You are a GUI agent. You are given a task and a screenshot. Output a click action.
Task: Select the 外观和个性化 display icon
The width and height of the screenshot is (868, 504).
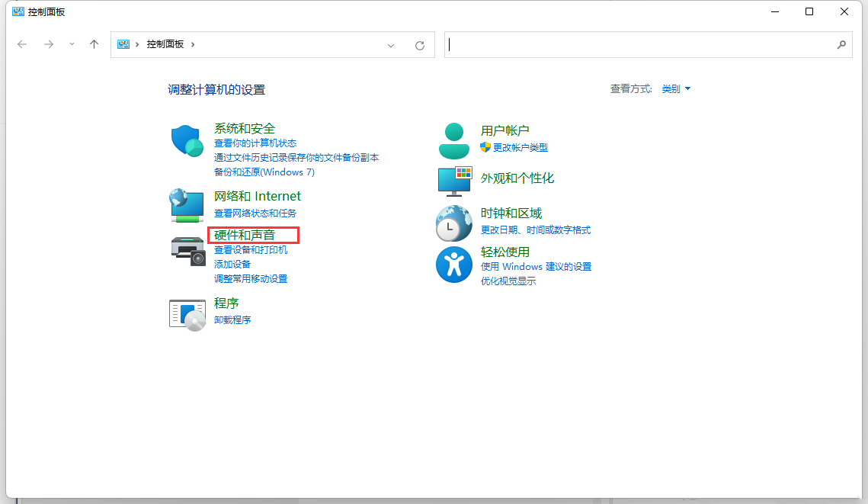pyautogui.click(x=454, y=181)
